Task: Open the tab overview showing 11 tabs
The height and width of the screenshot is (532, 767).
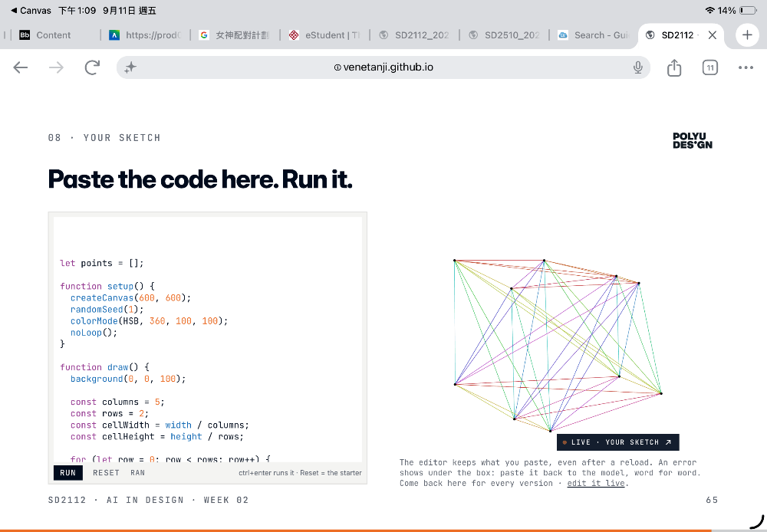Action: coord(709,67)
